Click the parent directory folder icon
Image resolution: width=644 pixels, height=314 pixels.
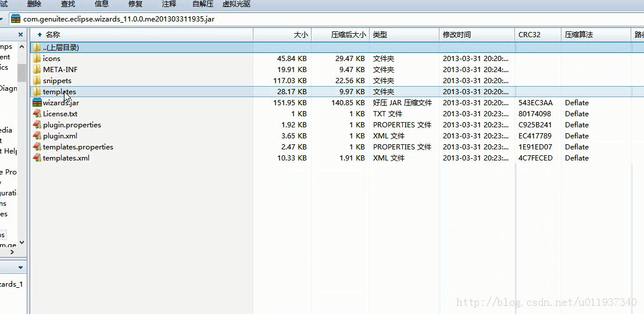pos(37,47)
